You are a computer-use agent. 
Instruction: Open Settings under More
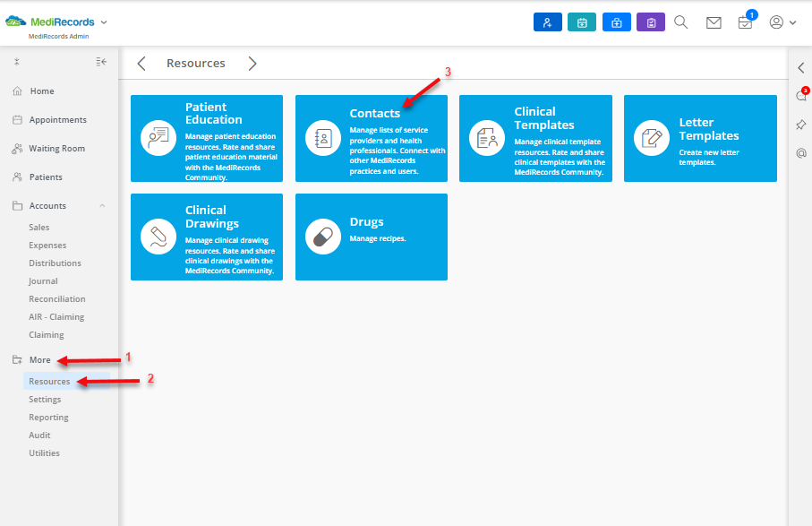(x=45, y=400)
